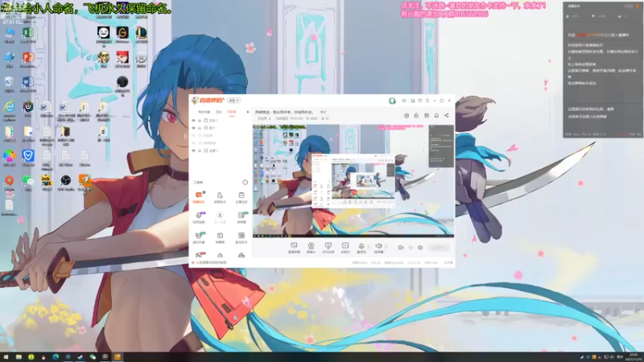Add a window capture source from bottom toolbar
644x362 pixels.
tap(328, 248)
